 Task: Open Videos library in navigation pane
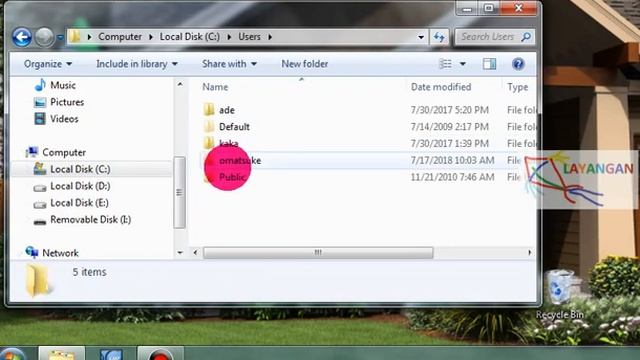[64, 119]
